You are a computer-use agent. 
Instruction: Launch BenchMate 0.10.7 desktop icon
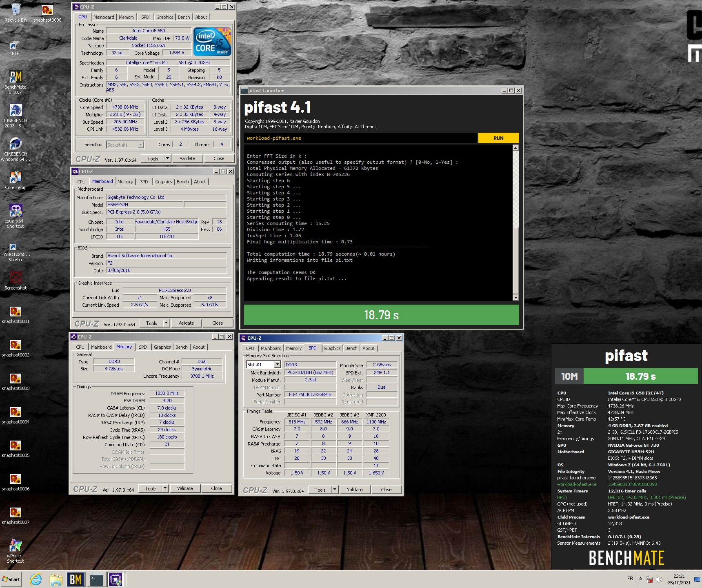(x=16, y=82)
